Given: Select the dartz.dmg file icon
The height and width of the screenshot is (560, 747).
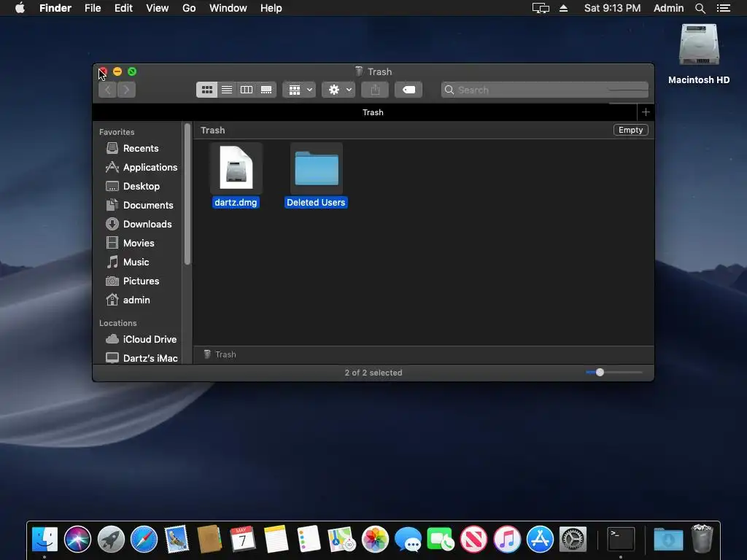Looking at the screenshot, I should click(x=236, y=167).
